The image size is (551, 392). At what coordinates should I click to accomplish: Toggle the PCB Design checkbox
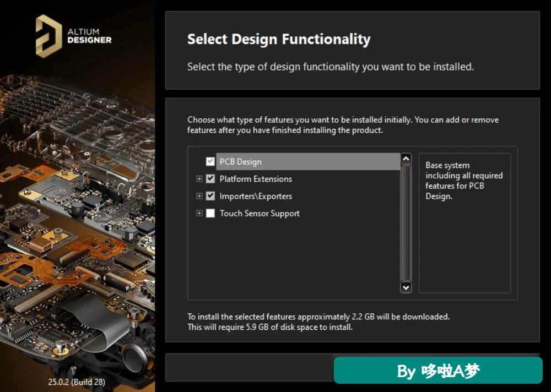(210, 161)
